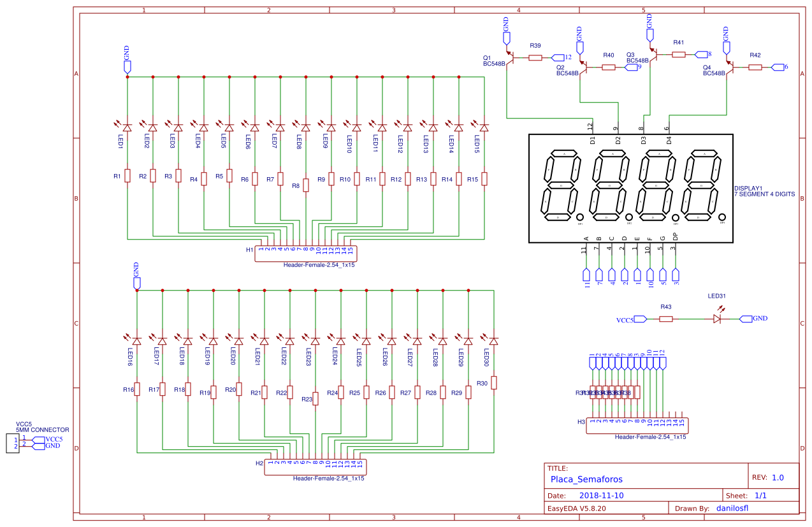Pick the LED31 diode symbol
This screenshot has height=527, width=812.
click(x=718, y=319)
